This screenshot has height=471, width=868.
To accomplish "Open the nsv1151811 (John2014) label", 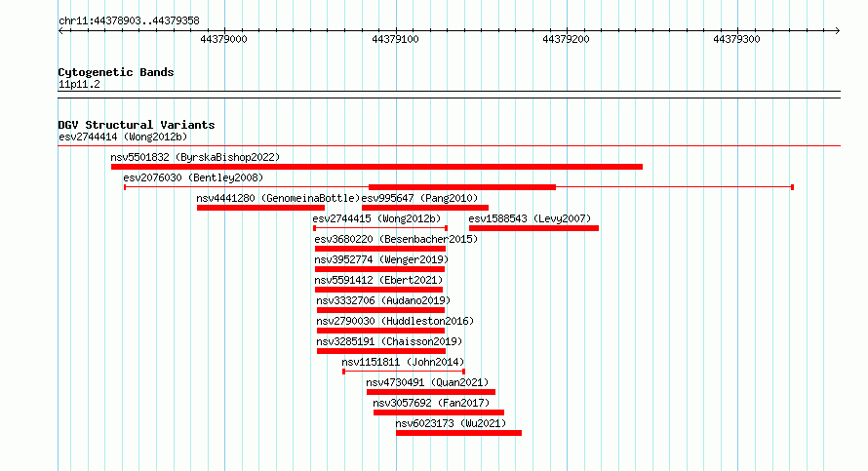I will point(403,362).
